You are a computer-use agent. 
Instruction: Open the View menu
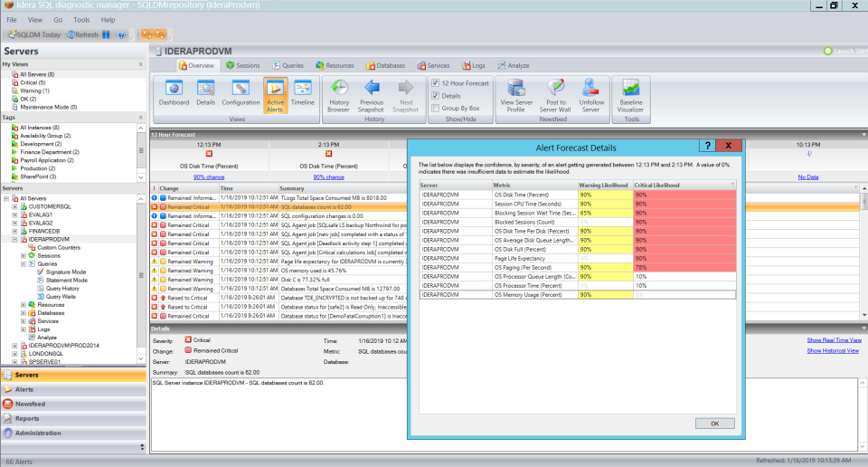click(x=35, y=20)
